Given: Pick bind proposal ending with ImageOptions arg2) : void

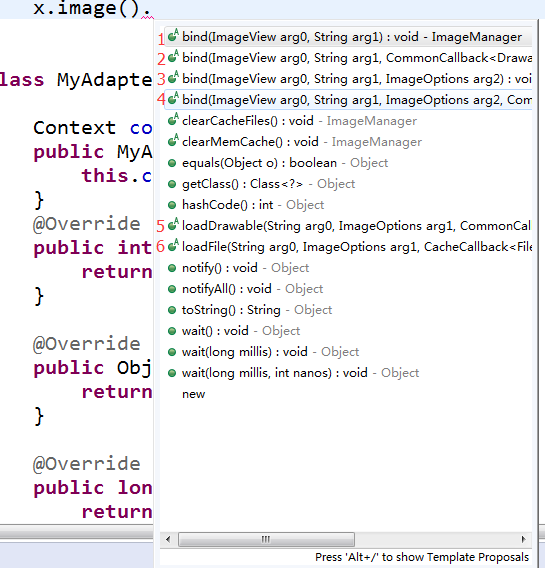Looking at the screenshot, I should pyautogui.click(x=349, y=79).
